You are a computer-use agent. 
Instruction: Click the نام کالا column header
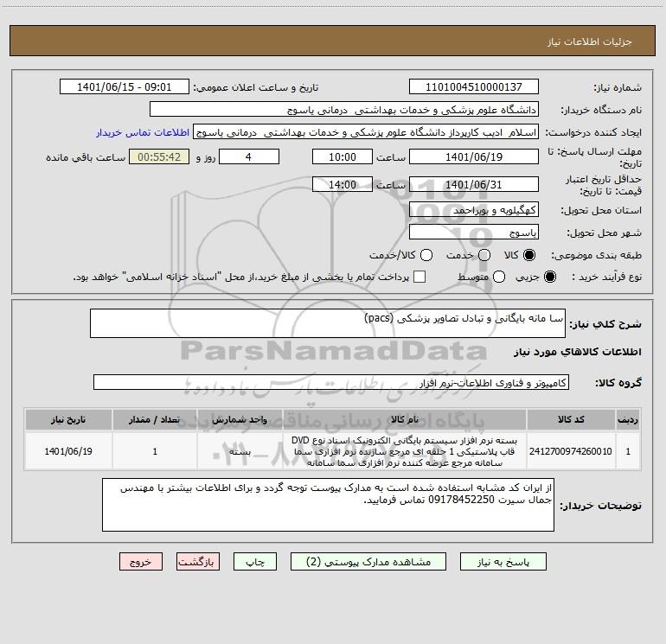coord(405,419)
